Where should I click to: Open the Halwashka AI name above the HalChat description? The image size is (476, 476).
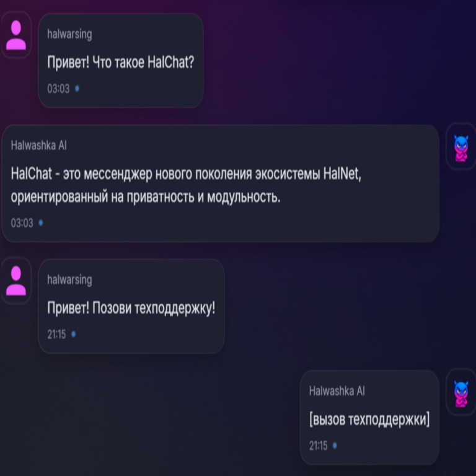tap(39, 146)
